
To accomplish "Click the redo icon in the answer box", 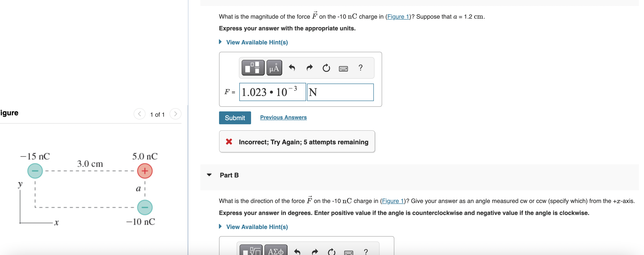I will [x=309, y=68].
